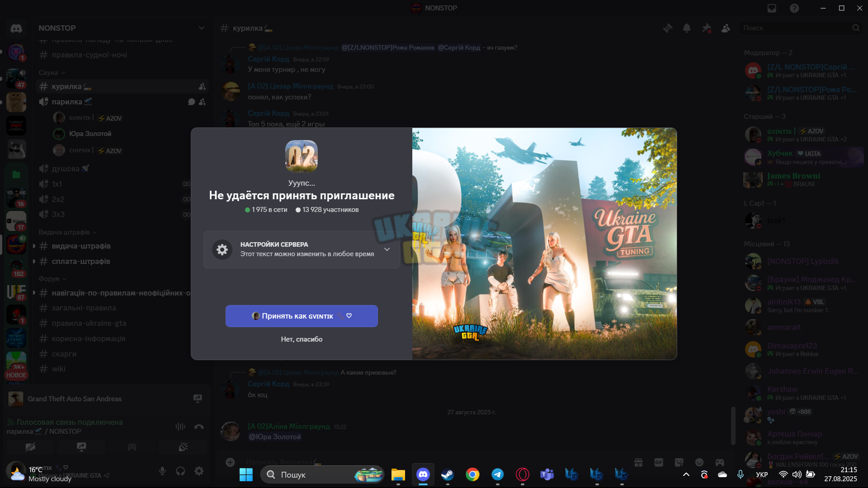Open Discord home direct messages
The image size is (868, 488).
16,28
